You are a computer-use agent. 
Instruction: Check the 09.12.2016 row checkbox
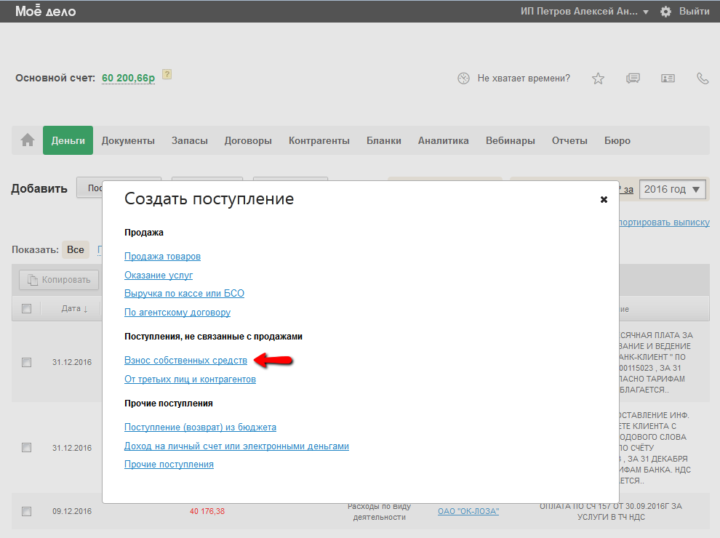(27, 511)
